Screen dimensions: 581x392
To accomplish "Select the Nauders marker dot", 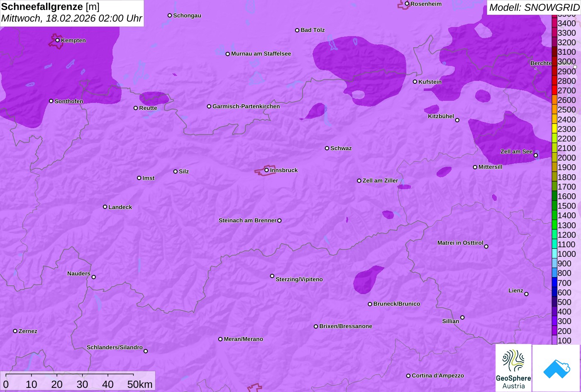I will pos(94,277).
